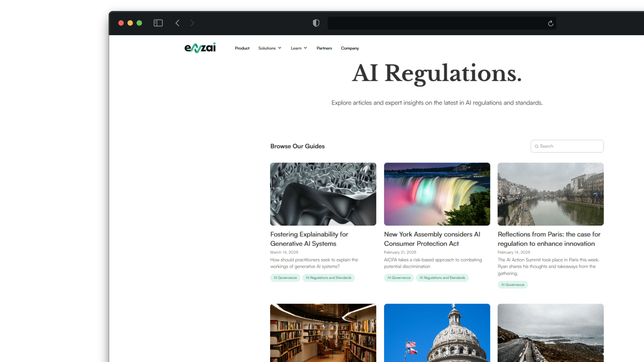Click AI Governance tag under Paris article
644x362 pixels.
point(513,285)
